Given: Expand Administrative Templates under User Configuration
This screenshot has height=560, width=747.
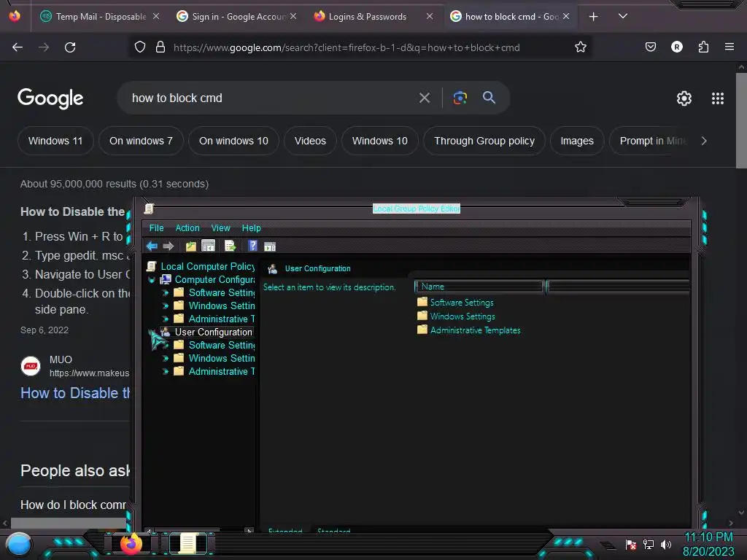Looking at the screenshot, I should click(166, 371).
